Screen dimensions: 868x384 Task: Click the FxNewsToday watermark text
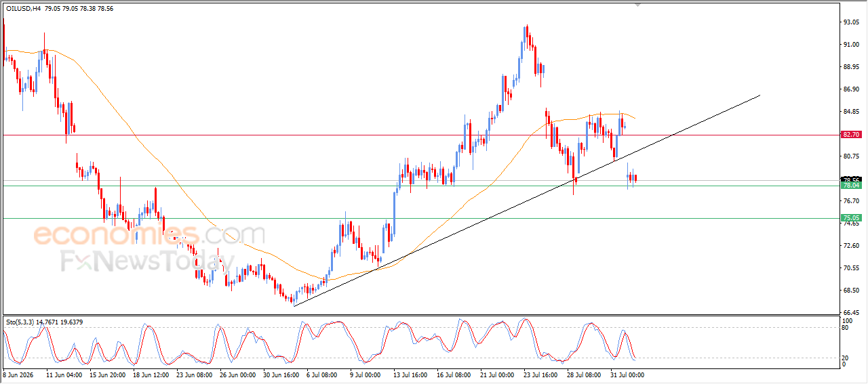[x=148, y=261]
